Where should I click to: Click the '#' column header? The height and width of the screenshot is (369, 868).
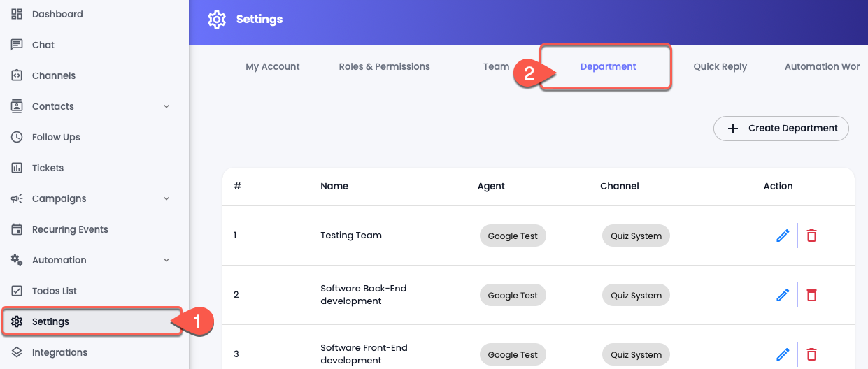tap(237, 186)
